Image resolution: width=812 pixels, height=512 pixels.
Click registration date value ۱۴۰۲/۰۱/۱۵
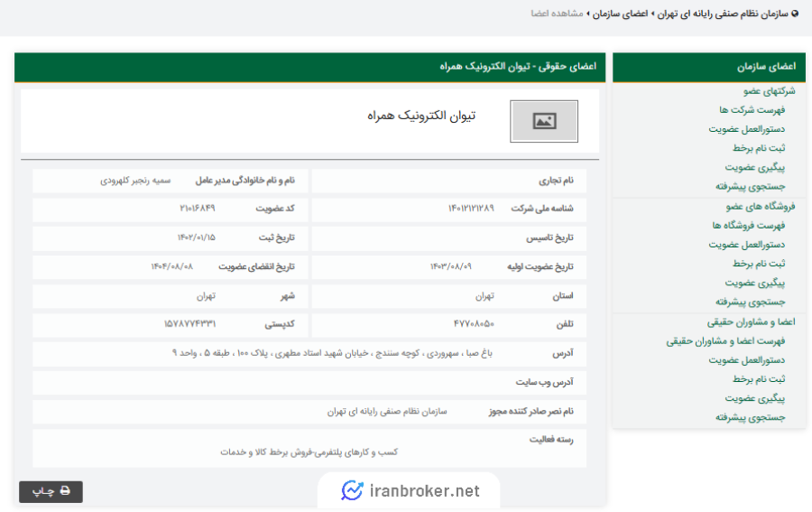pyautogui.click(x=197, y=237)
